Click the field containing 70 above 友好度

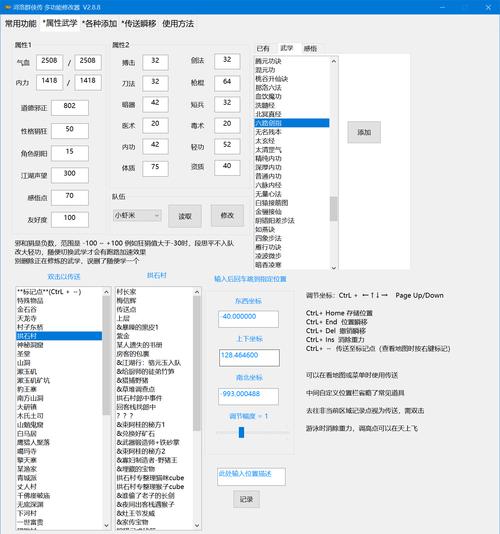click(x=70, y=198)
